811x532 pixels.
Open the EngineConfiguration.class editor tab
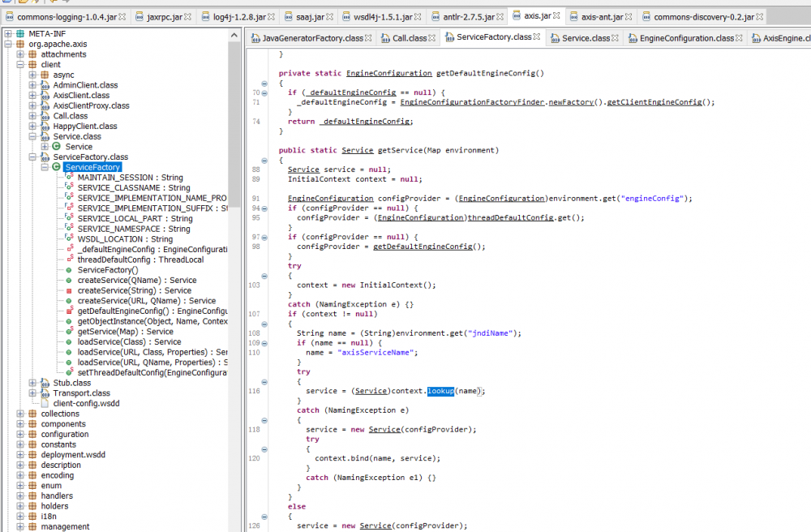click(x=686, y=38)
